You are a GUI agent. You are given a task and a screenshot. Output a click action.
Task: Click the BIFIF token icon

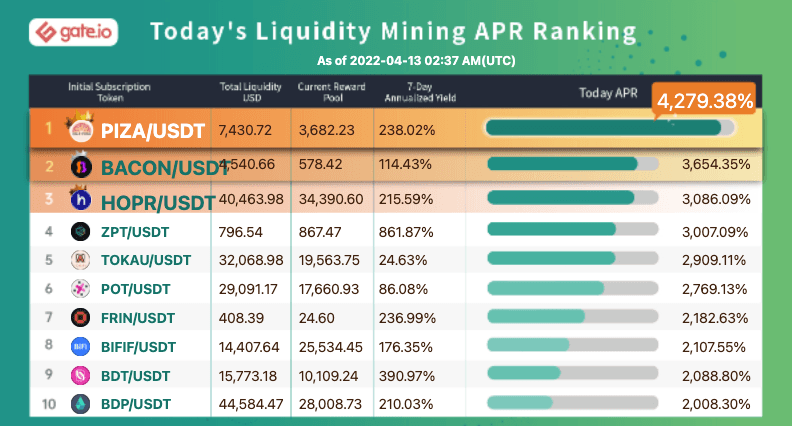click(x=80, y=347)
